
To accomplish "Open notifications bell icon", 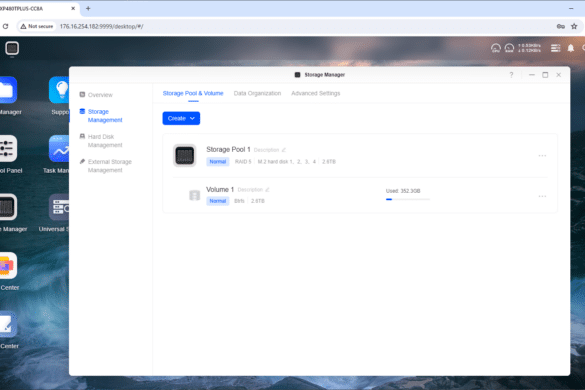I will (x=570, y=48).
